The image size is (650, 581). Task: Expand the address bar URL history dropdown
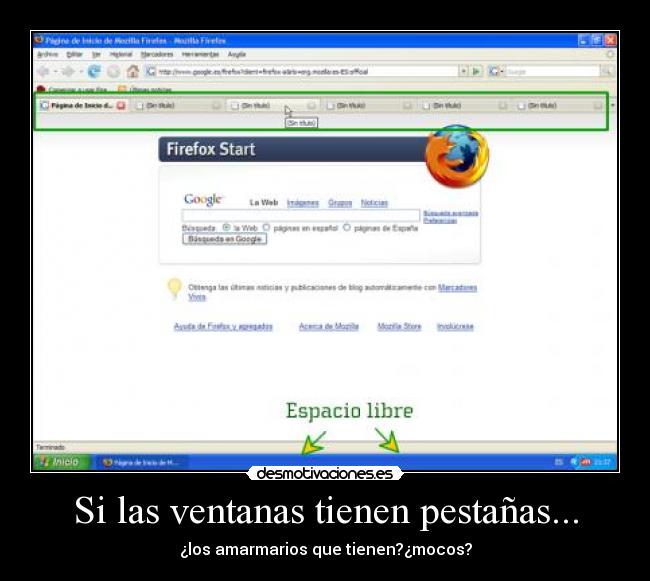point(464,71)
